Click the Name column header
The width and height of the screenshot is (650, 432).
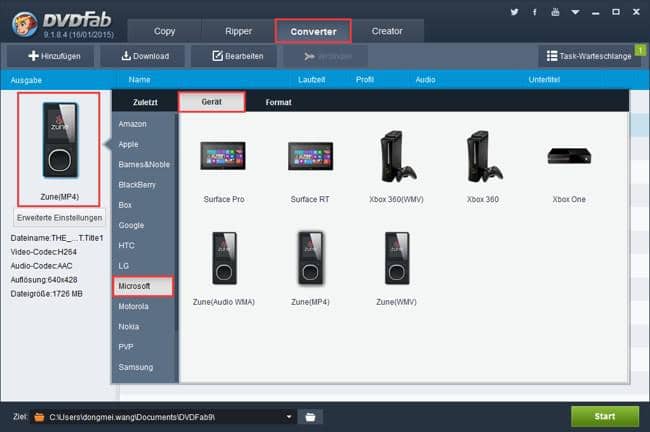(139, 80)
